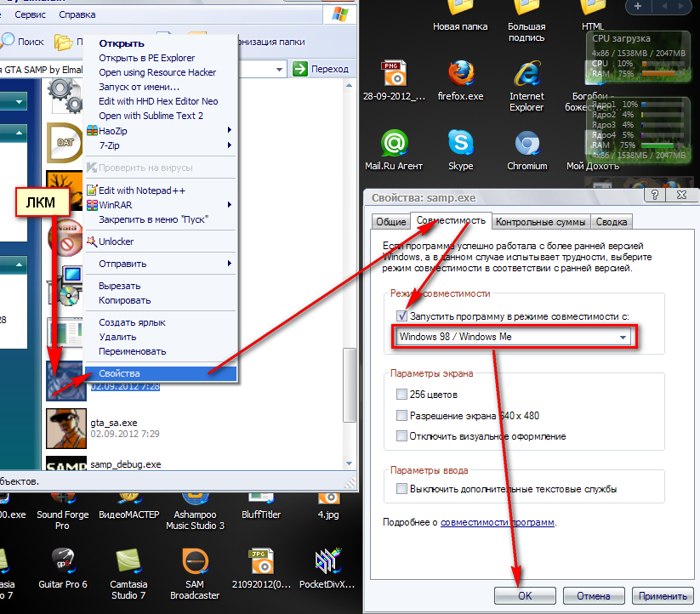Select the Совместимость tab
The width and height of the screenshot is (700, 614).
[451, 220]
